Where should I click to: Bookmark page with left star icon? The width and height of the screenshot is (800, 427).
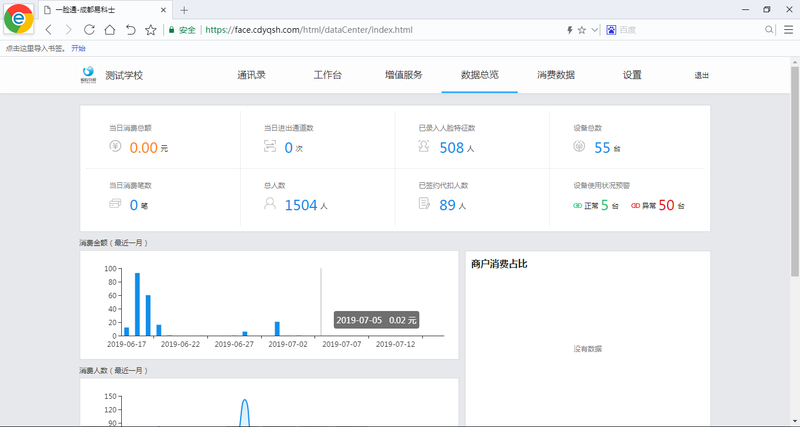[x=151, y=30]
